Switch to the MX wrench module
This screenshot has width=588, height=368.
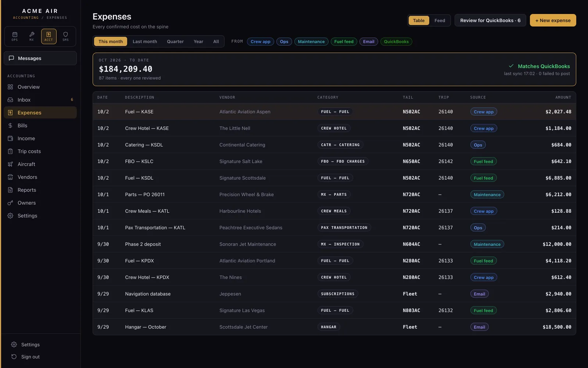pyautogui.click(x=32, y=36)
